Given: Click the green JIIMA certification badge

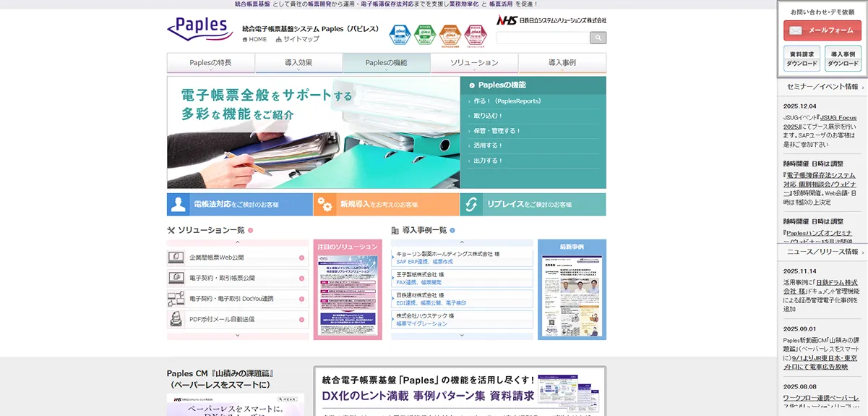Looking at the screenshot, I should (x=426, y=35).
